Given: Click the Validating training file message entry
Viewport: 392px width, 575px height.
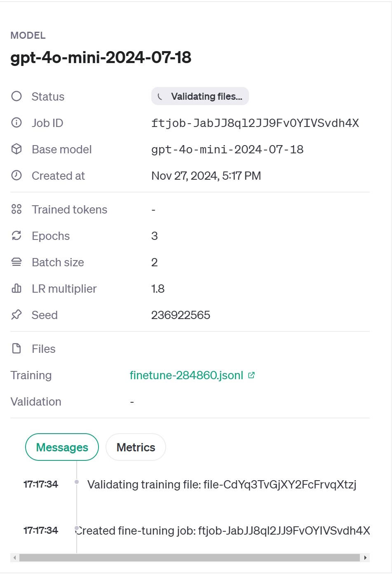Looking at the screenshot, I should (x=222, y=484).
